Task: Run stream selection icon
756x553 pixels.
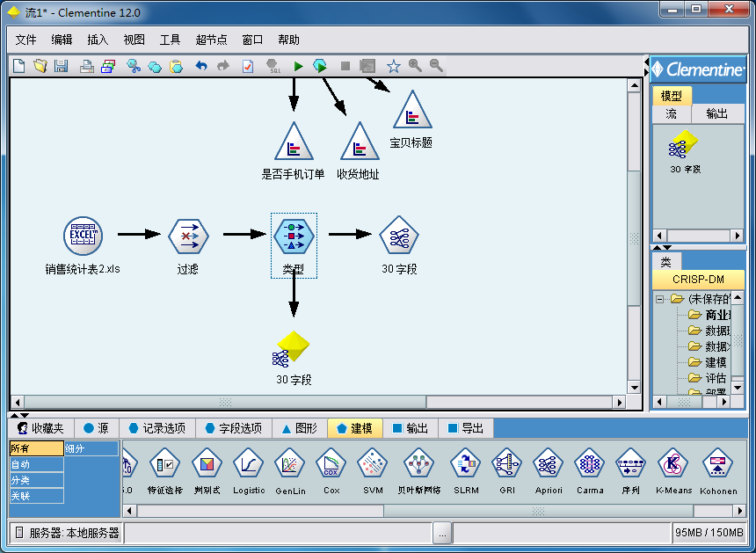Action: 320,66
